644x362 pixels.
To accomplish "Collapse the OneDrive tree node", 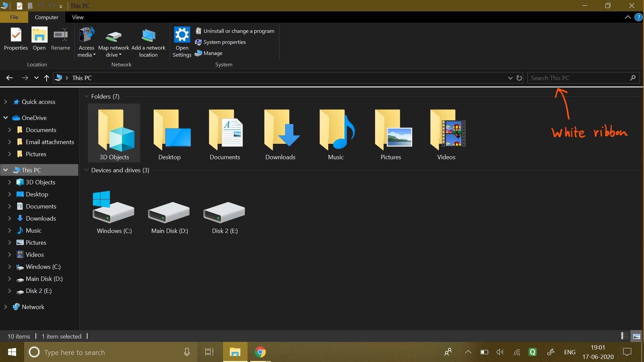I will [x=5, y=118].
